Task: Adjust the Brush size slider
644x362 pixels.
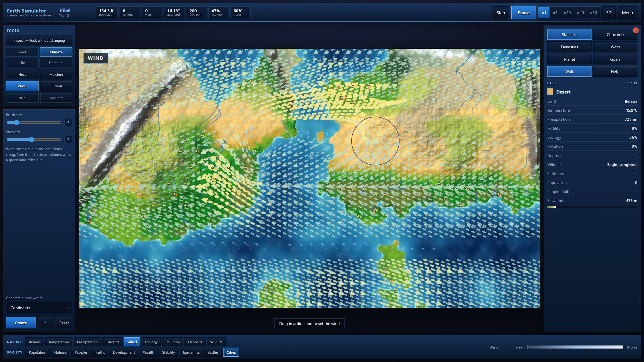Action: coord(34,123)
